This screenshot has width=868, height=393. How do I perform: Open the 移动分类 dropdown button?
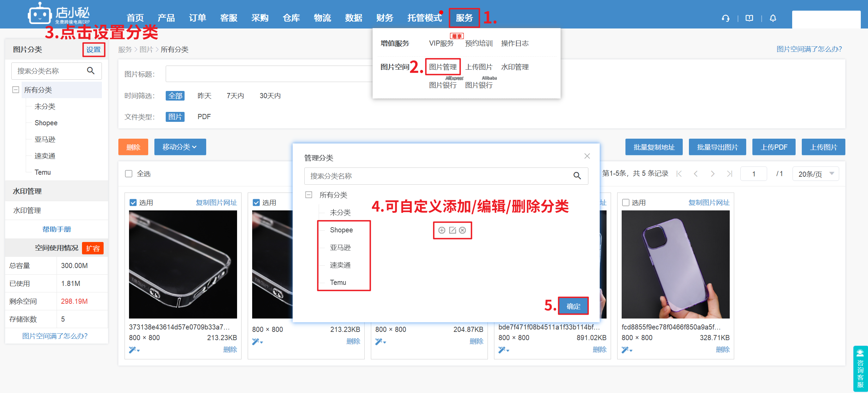(180, 147)
